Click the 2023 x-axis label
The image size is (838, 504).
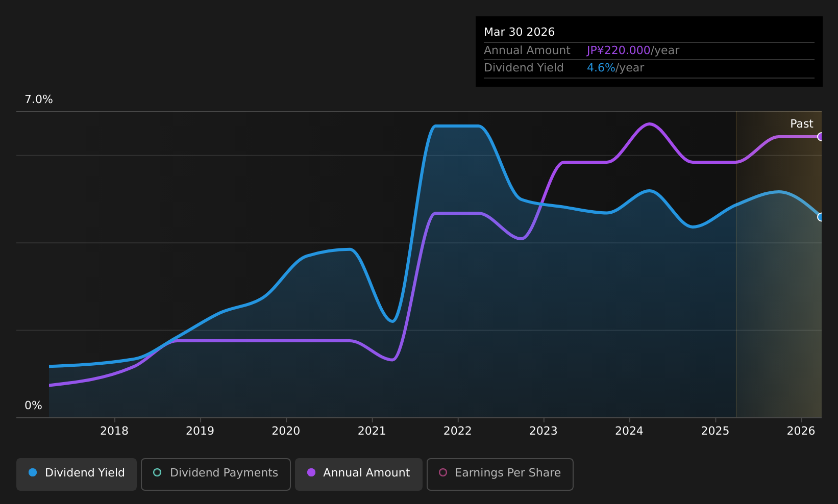pos(544,431)
